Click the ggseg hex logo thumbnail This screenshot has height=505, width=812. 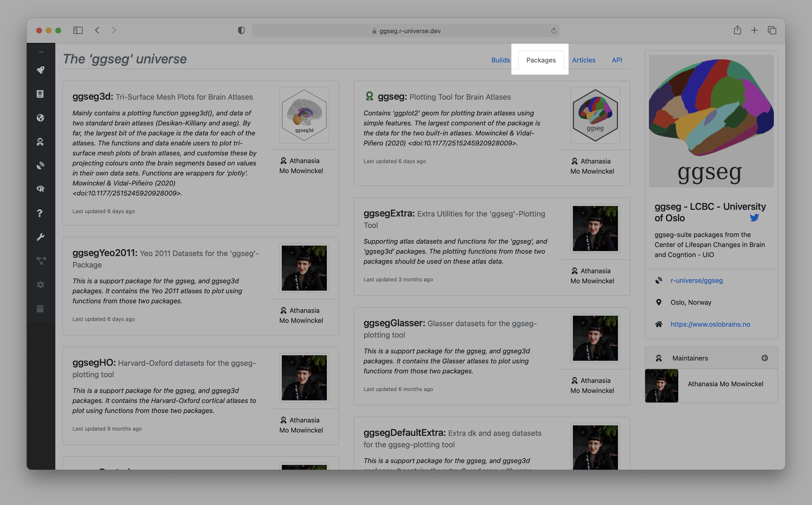pyautogui.click(x=595, y=115)
